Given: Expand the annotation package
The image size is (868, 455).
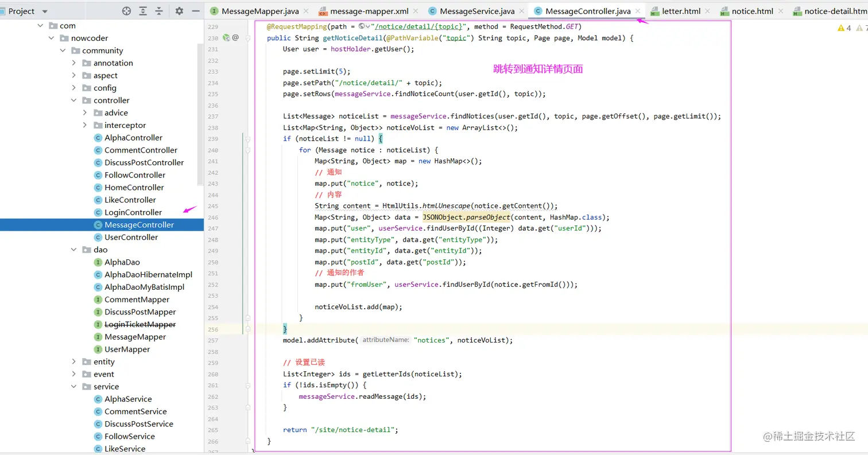Looking at the screenshot, I should point(73,63).
